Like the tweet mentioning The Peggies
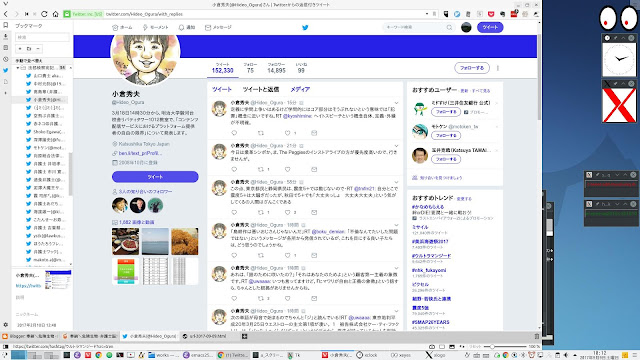Screen dimensions: 640x360 [287, 169]
